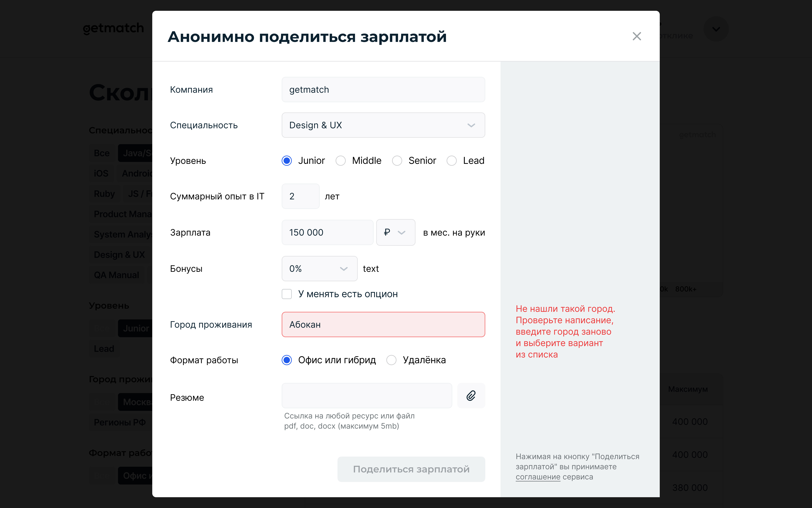The image size is (812, 508).
Task: Open the user menu chevron in header
Action: [x=716, y=29]
